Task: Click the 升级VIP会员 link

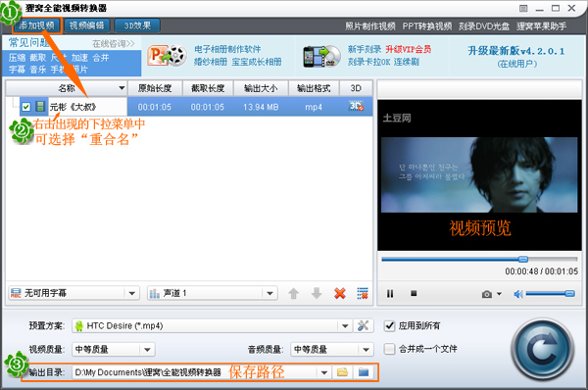Action: coord(409,49)
